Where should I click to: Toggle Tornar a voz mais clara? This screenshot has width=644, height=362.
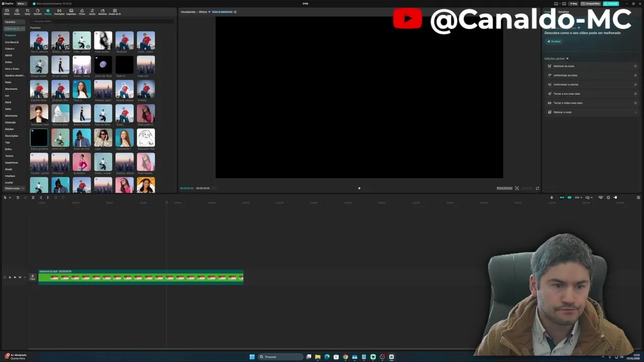(x=635, y=94)
